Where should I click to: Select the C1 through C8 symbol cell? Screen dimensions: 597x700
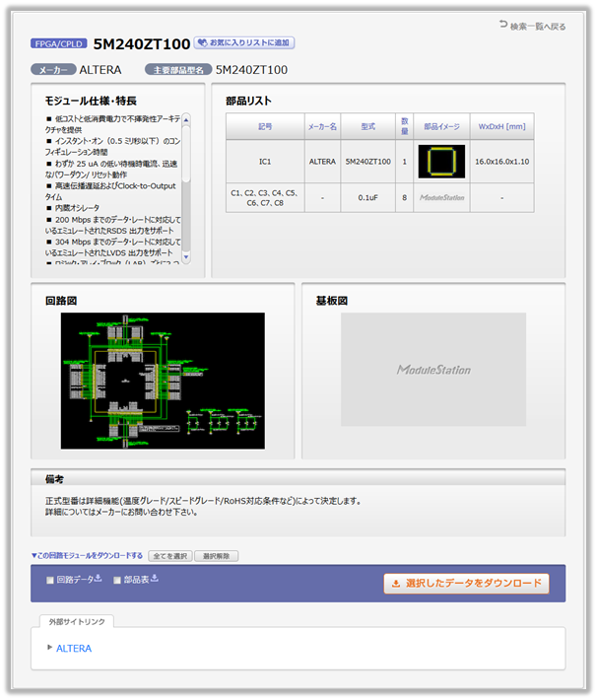pyautogui.click(x=265, y=198)
